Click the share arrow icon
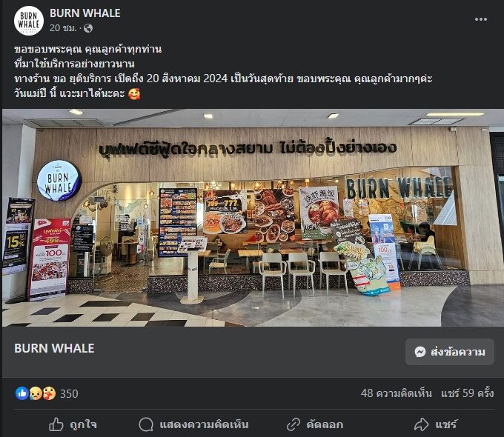The image size is (504, 437). pos(421,424)
